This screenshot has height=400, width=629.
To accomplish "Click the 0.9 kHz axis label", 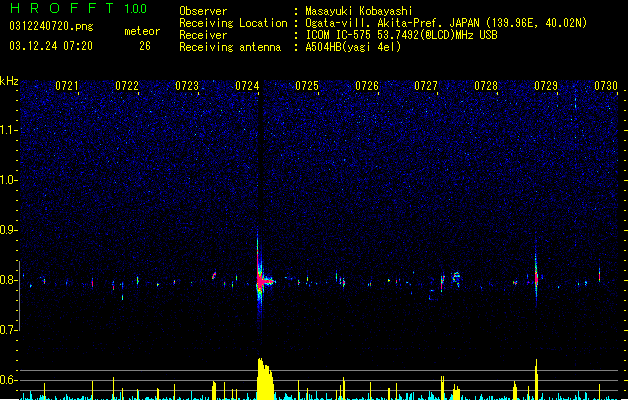I will 8,230.
